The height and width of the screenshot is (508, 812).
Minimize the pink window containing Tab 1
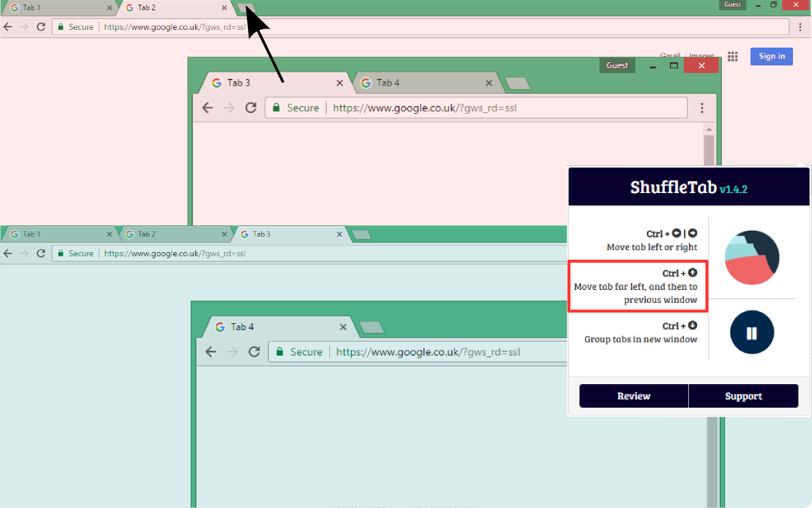(758, 4)
